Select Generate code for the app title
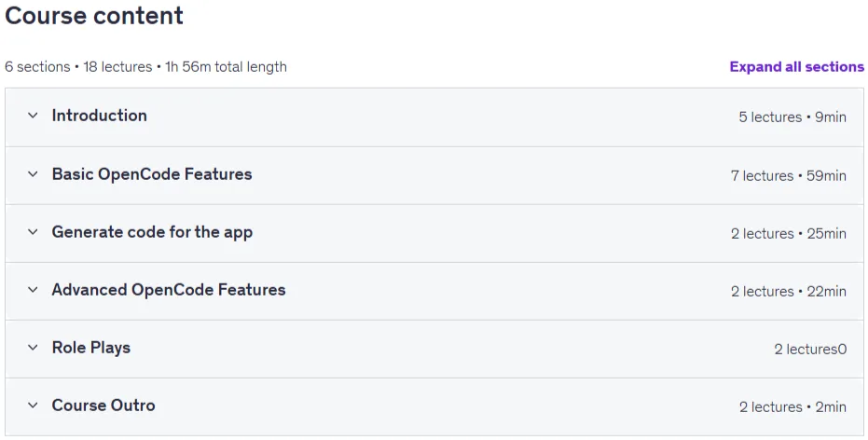868x440 pixels. click(x=152, y=232)
